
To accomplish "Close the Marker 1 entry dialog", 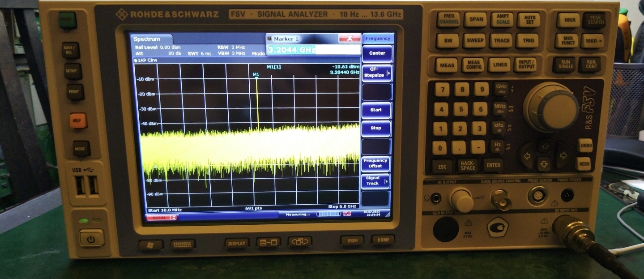I will coord(350,39).
